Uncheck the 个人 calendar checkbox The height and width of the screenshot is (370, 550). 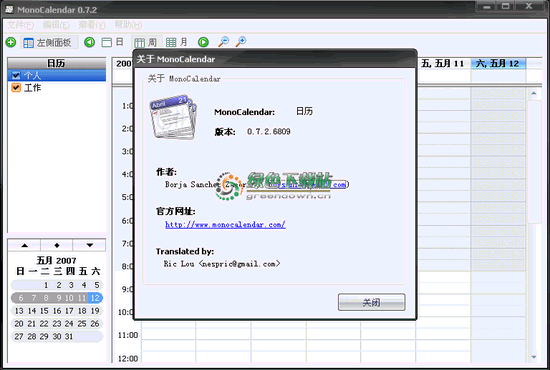point(16,75)
